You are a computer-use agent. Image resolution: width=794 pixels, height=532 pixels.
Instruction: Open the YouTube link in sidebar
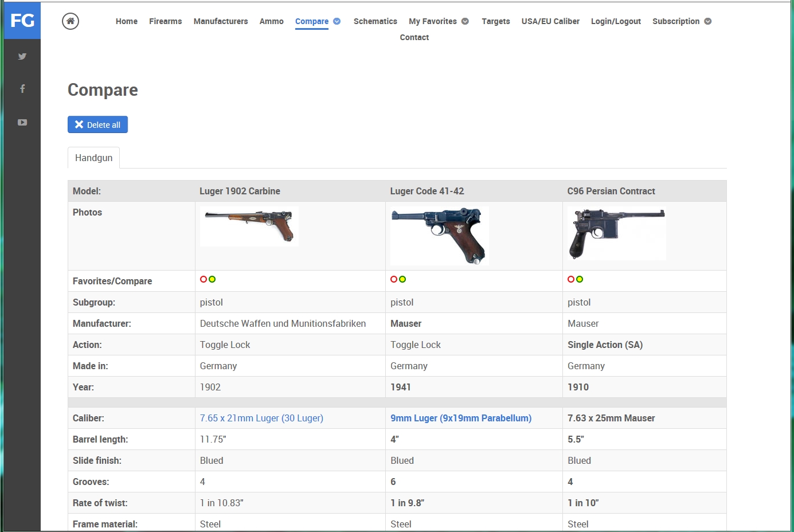[22, 122]
